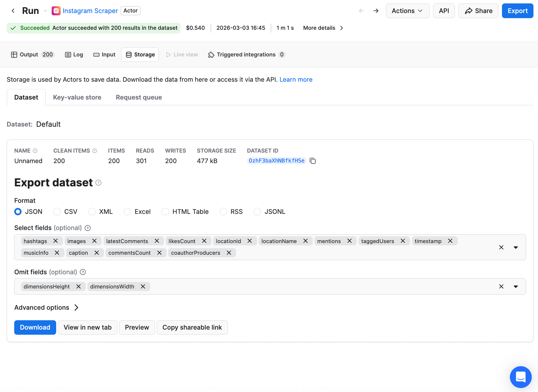This screenshot has height=392, width=538.
Task: Remove the commentsCount field chip
Action: click(x=159, y=253)
